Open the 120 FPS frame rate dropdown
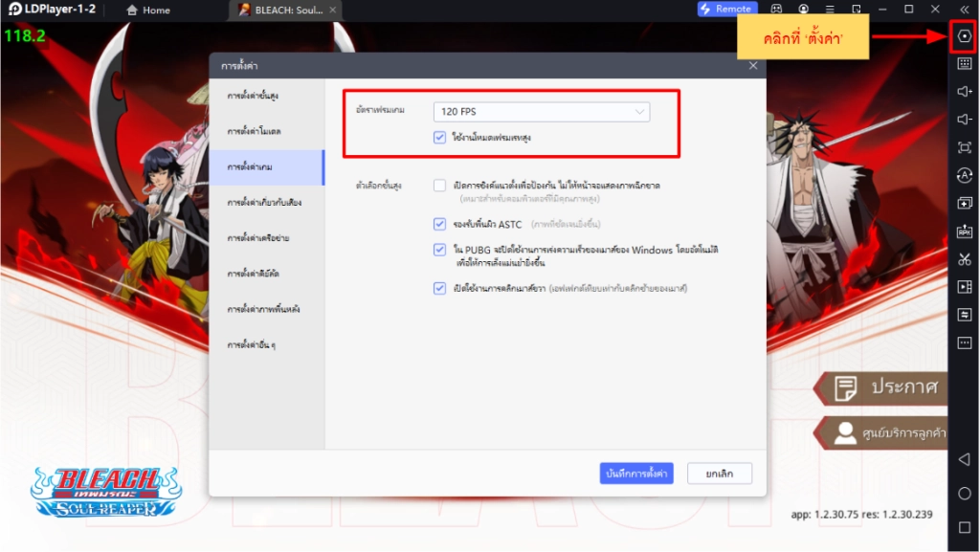This screenshot has width=980, height=552. 542,112
